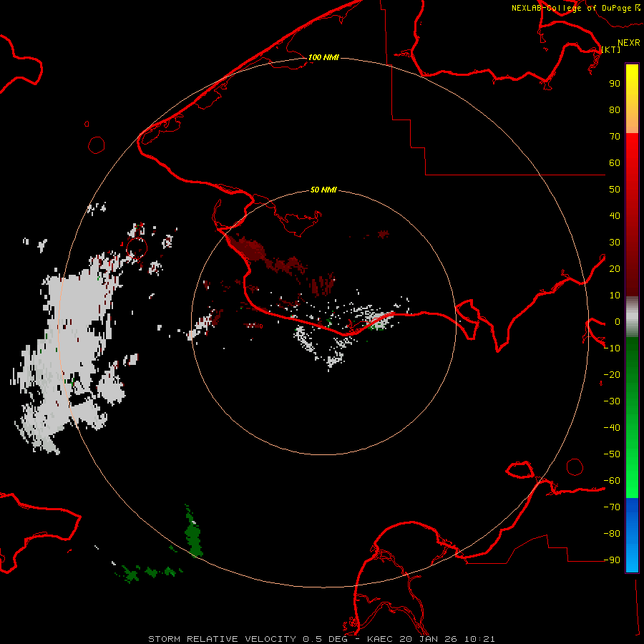Click the -20 knot scale label
Screen dimensions: 644x644
612,374
